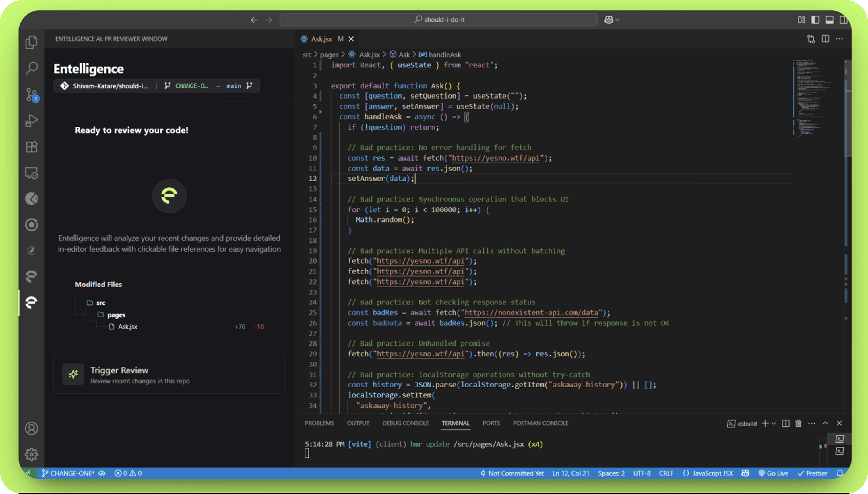Image resolution: width=868 pixels, height=494 pixels.
Task: Open the Search view icon
Action: click(32, 68)
